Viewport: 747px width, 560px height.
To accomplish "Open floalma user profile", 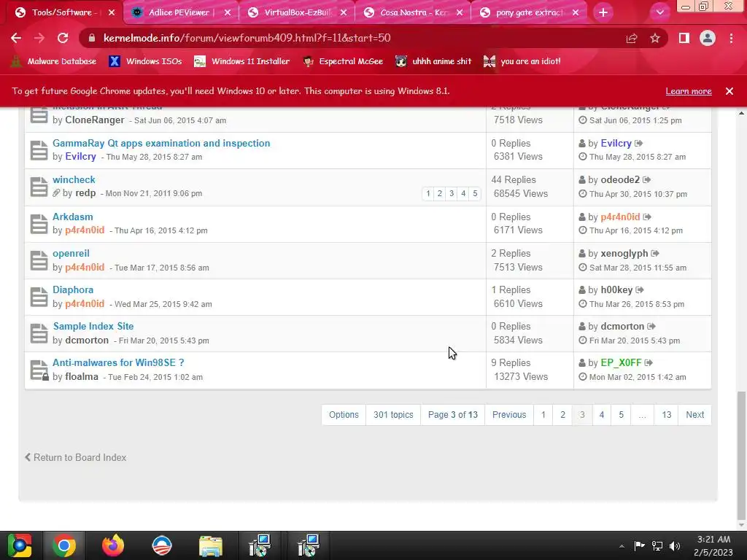I will point(82,377).
